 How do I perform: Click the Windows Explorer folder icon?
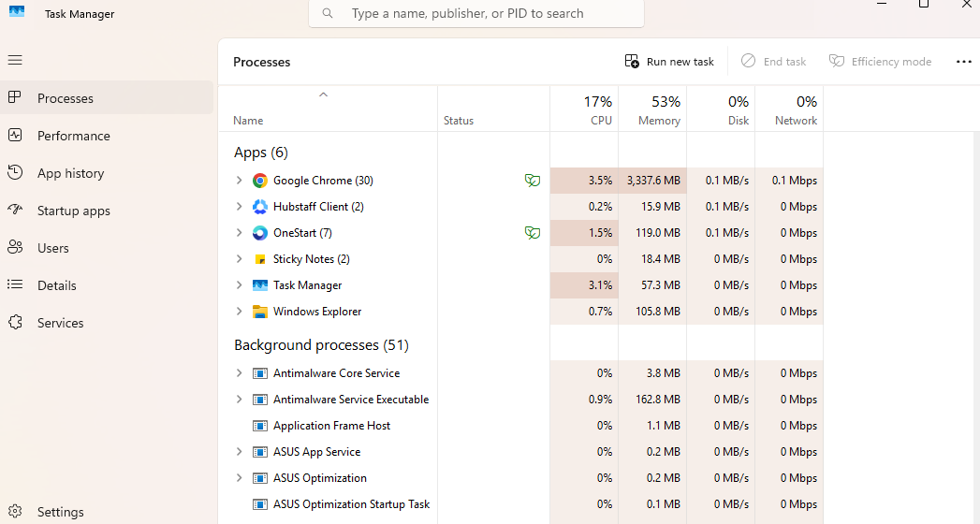[260, 312]
